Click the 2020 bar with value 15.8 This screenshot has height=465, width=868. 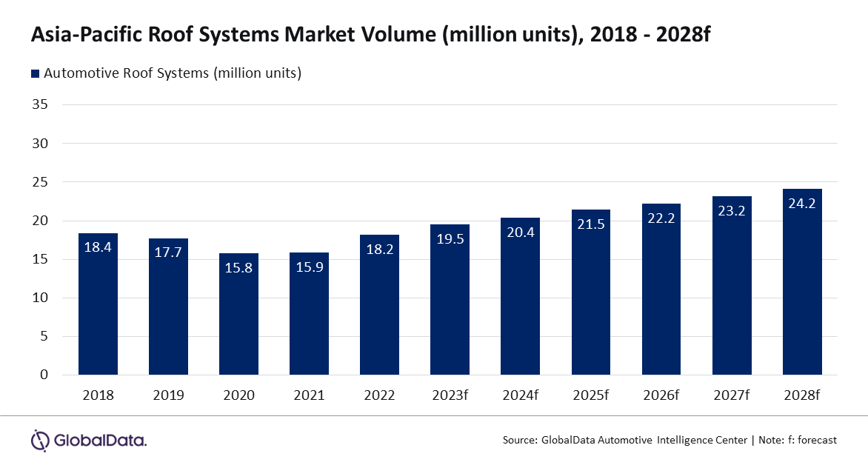(x=238, y=314)
